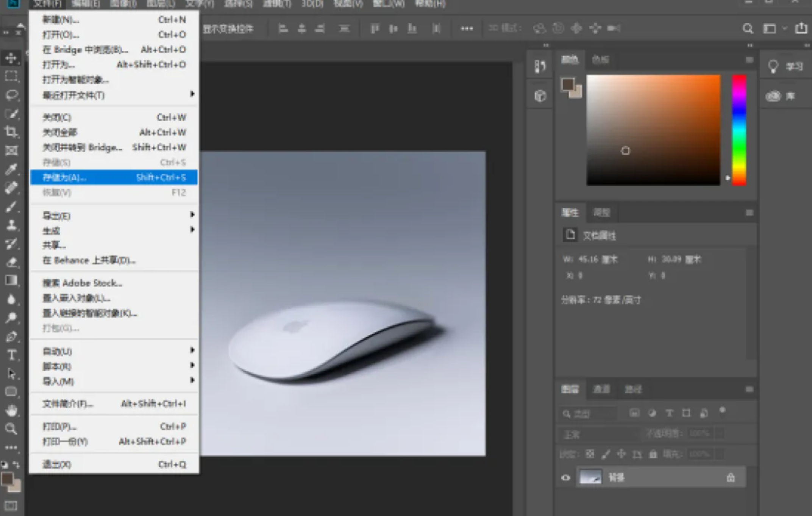Click the foreground color swatch in Color panel
Viewport: 812px width, 516px height.
tap(567, 84)
